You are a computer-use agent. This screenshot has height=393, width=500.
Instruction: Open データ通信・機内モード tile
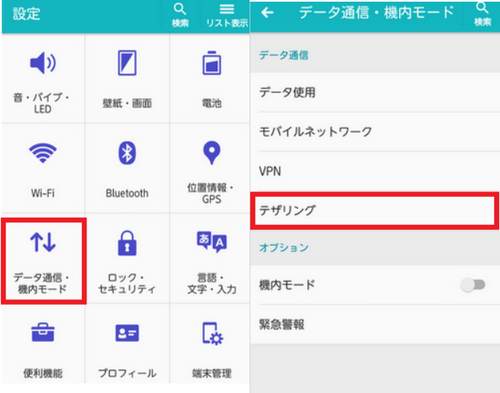pyautogui.click(x=44, y=261)
